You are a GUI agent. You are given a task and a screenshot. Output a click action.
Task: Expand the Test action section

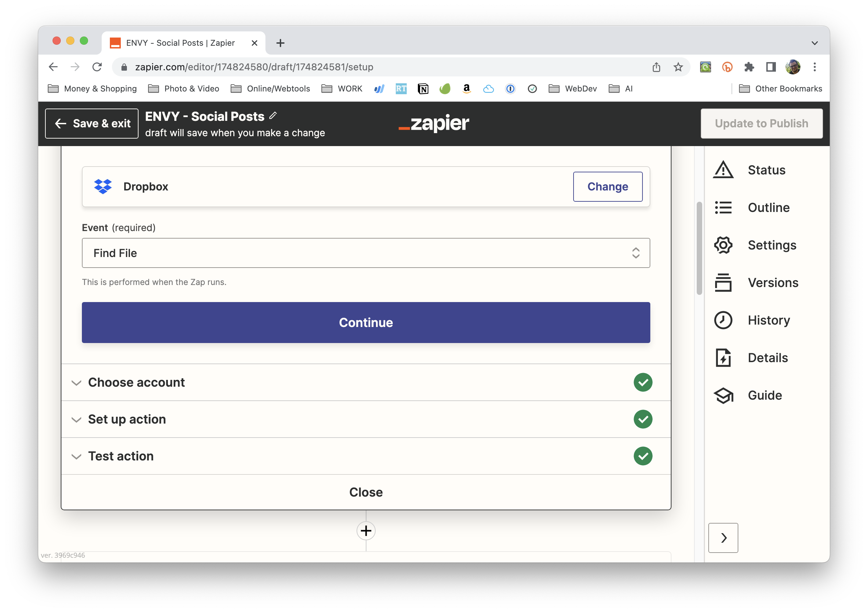[366, 456]
